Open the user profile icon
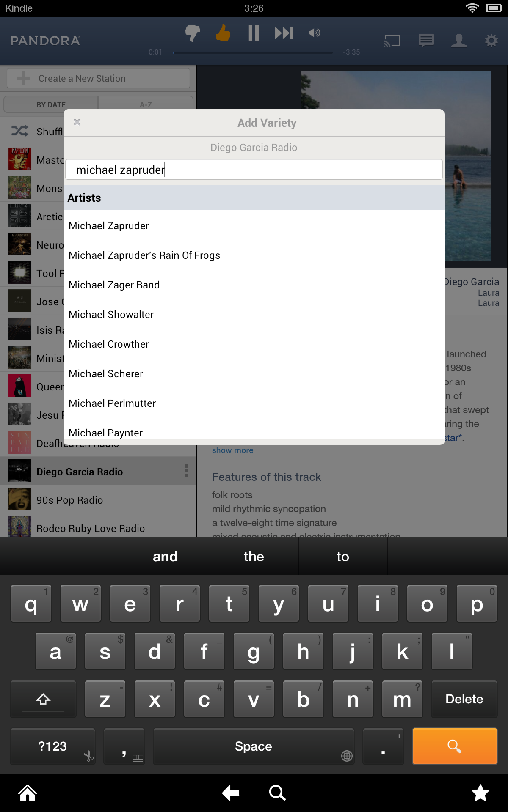Screen dimensions: 508x812 click(x=459, y=41)
